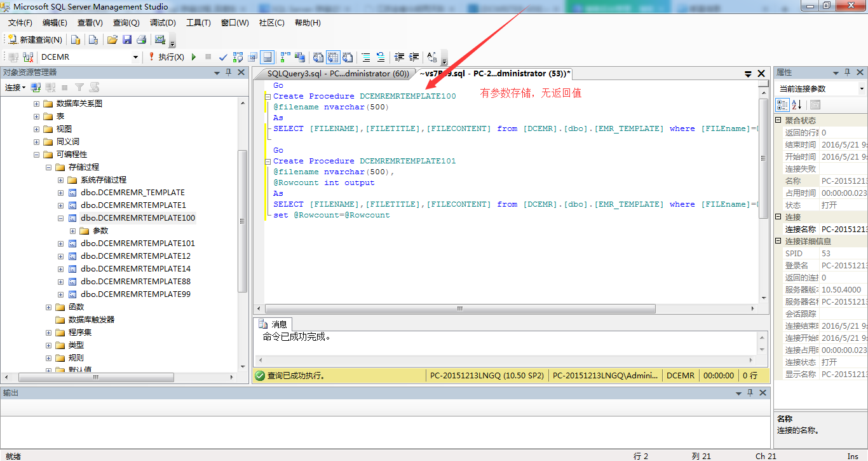868x461 pixels.
Task: Open the DCEMR database dropdown
Action: (x=135, y=57)
